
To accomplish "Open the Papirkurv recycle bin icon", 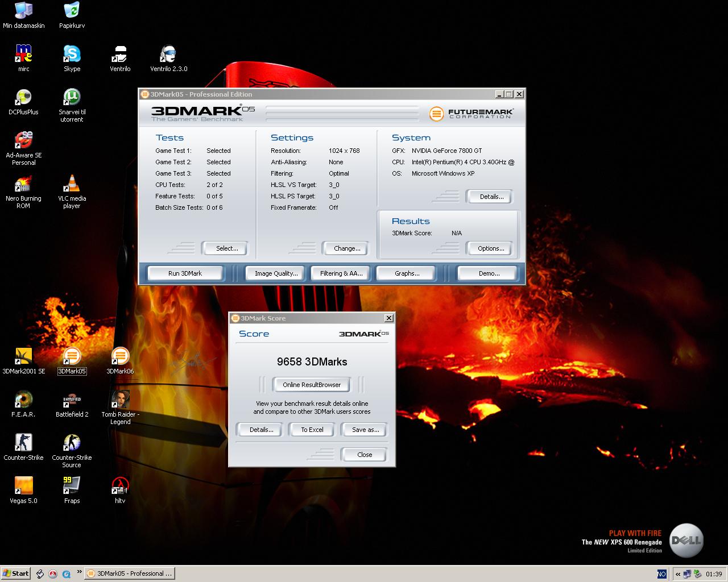I will [72, 15].
